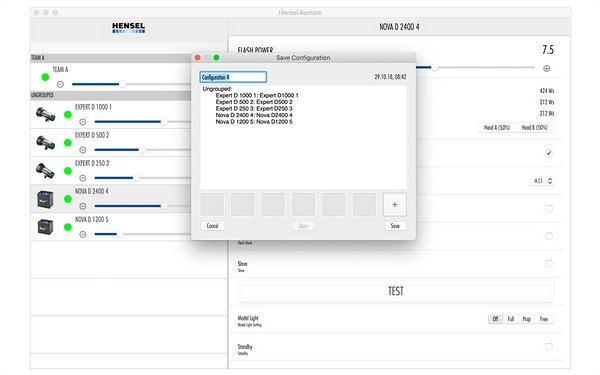The height and width of the screenshot is (375, 600).
Task: Click 'Nova D 2400 4: Nova D2400 4' list line
Action: (254, 115)
